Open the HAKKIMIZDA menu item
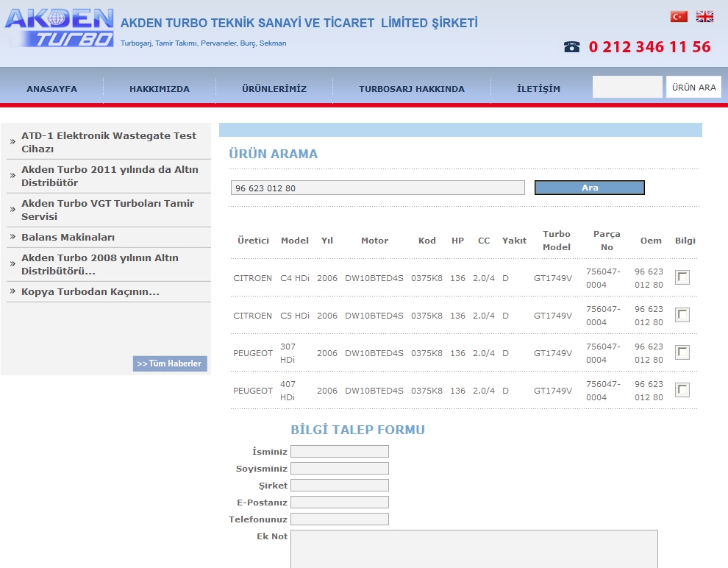 (x=160, y=89)
